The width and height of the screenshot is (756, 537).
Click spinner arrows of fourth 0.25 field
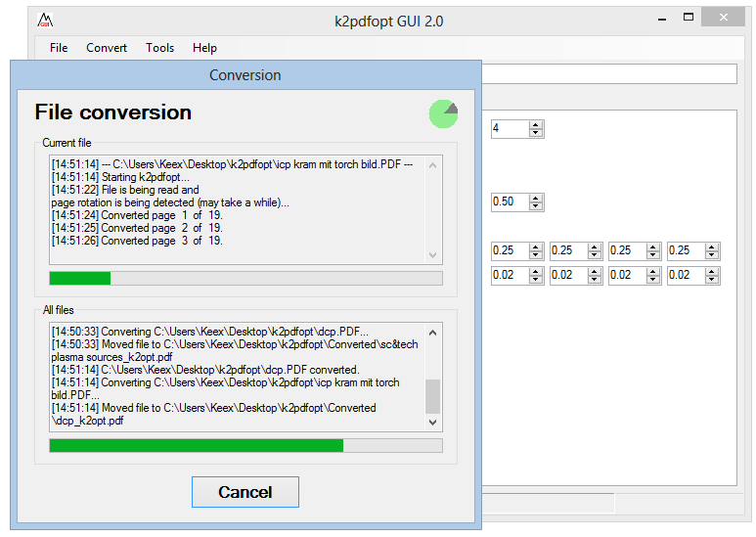712,250
